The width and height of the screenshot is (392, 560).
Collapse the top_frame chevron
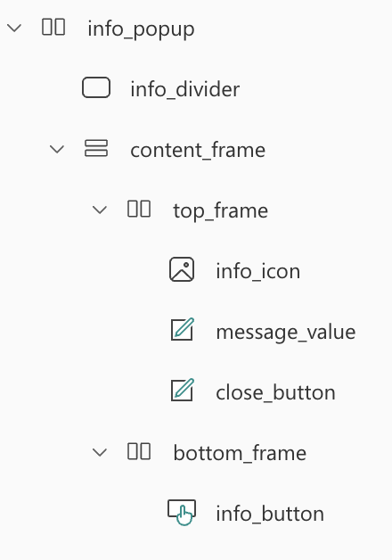point(100,210)
